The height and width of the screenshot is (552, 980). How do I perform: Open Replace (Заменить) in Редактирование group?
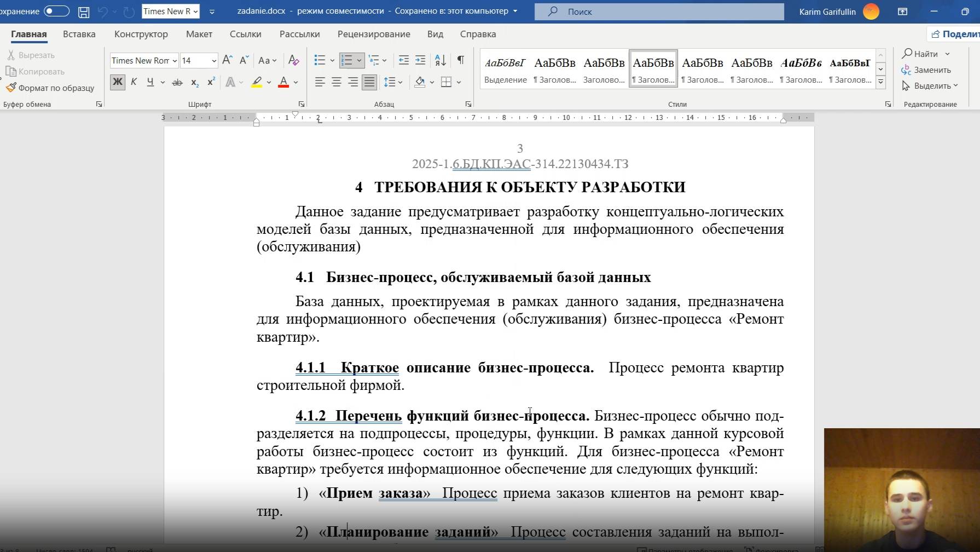[x=929, y=70]
